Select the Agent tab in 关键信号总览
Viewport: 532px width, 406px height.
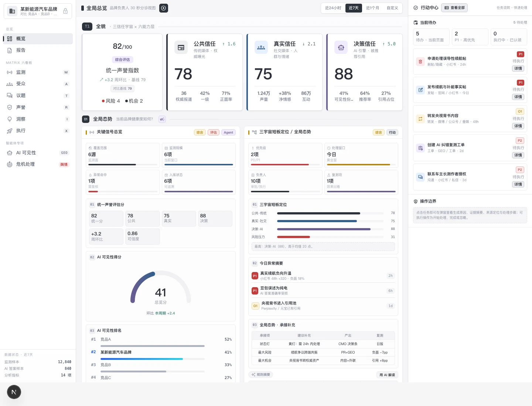pos(228,133)
